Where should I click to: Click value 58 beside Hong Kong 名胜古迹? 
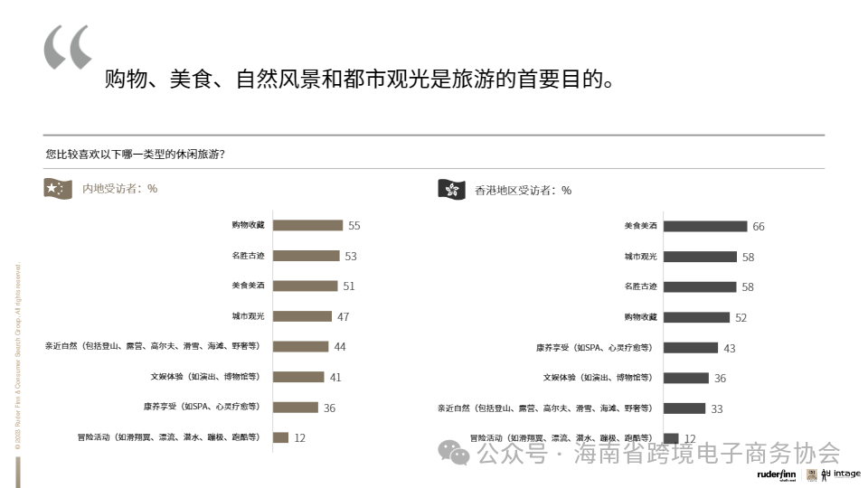coord(748,287)
